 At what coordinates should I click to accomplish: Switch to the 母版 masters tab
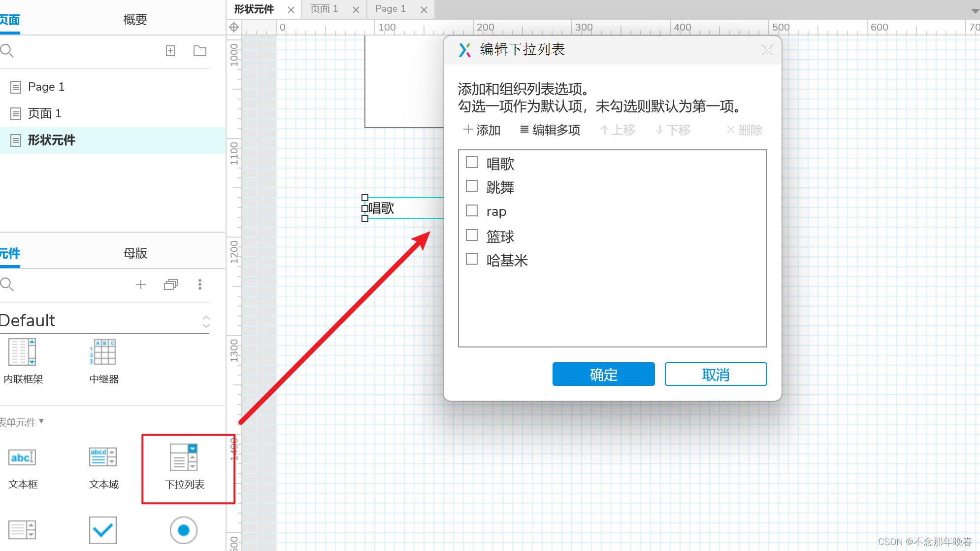point(135,253)
